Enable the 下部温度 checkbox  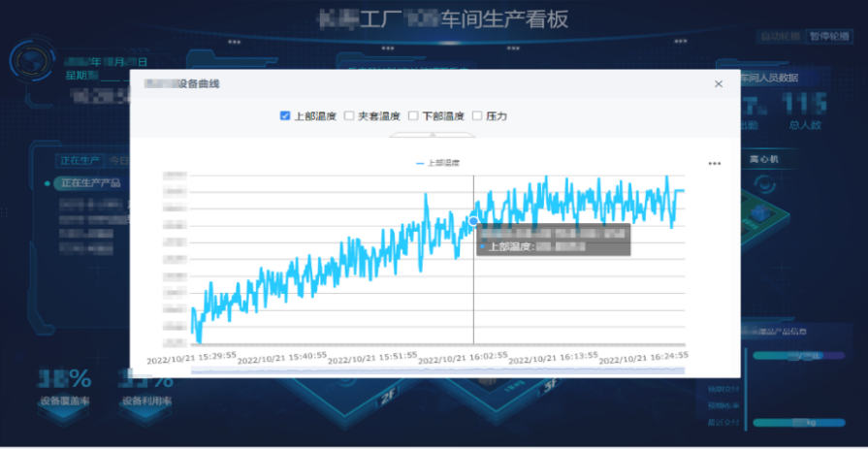(413, 115)
